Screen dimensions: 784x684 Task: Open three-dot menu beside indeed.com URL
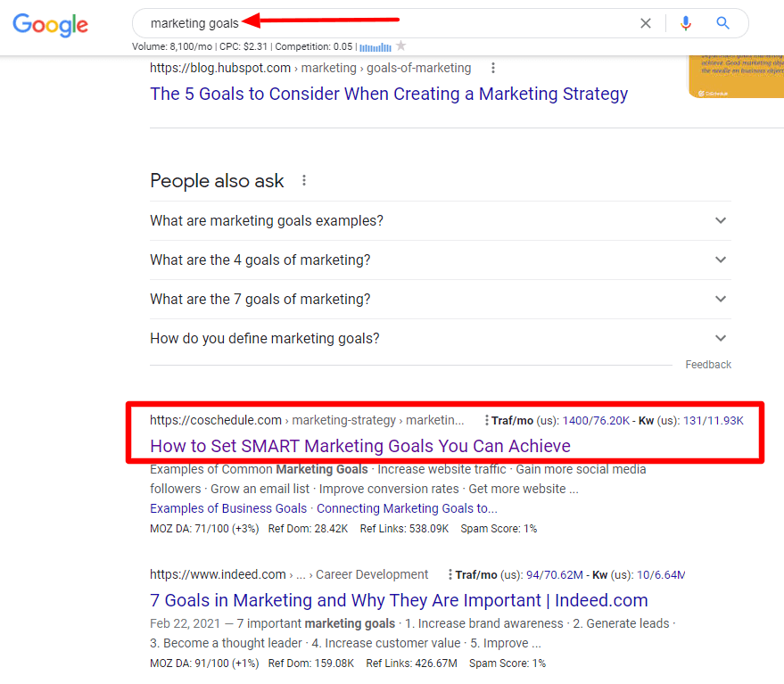tap(450, 574)
